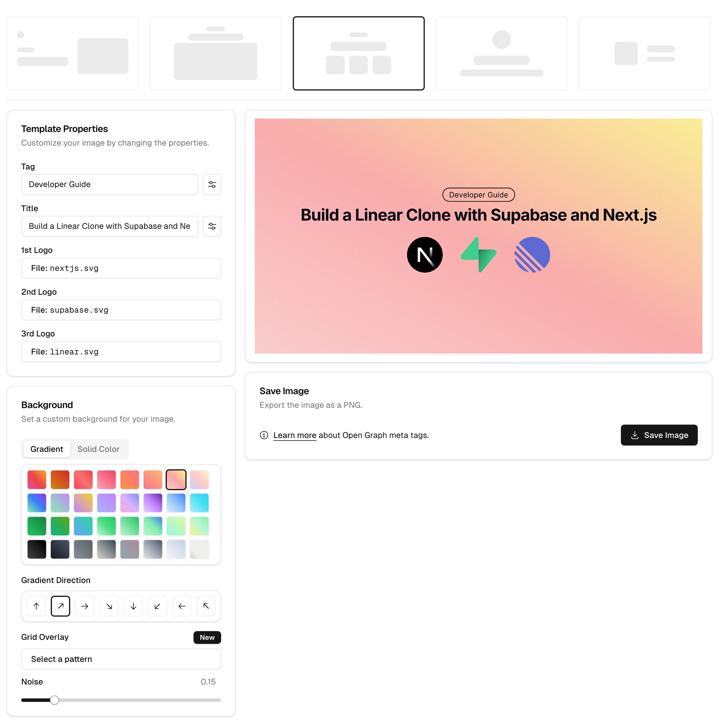Pick the pale lavender-peach swatch, first row end
Screen dimensions: 721x728
pos(199,479)
